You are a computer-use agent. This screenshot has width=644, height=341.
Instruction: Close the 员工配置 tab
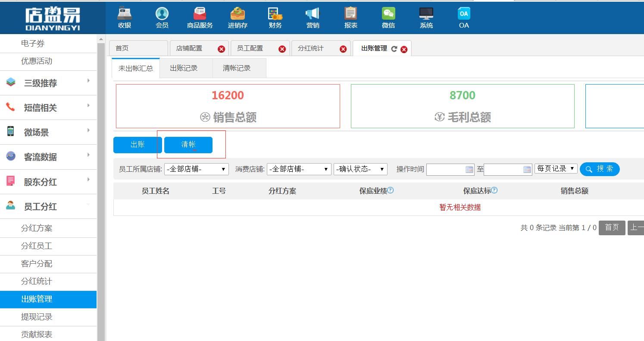pyautogui.click(x=282, y=49)
